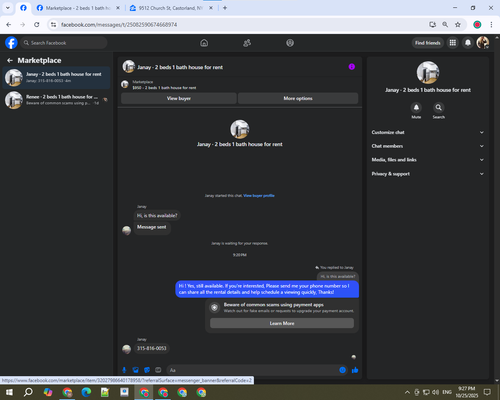
Task: Open the Home feed icon
Action: [204, 43]
